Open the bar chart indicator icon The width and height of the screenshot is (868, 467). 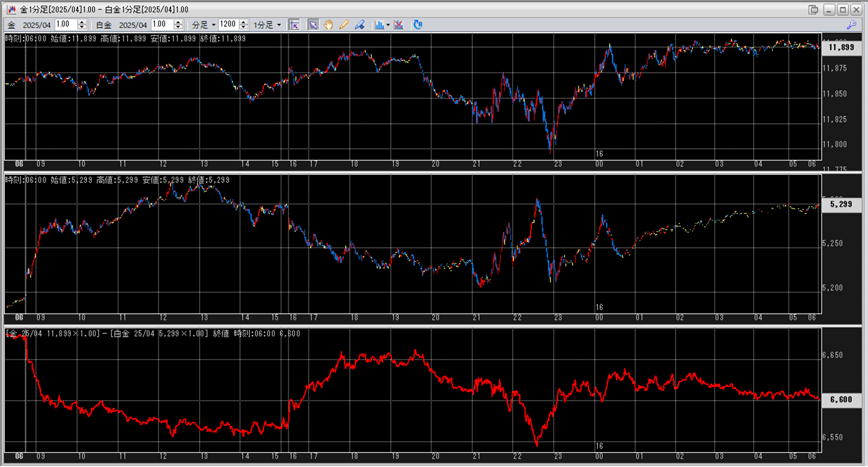[379, 25]
